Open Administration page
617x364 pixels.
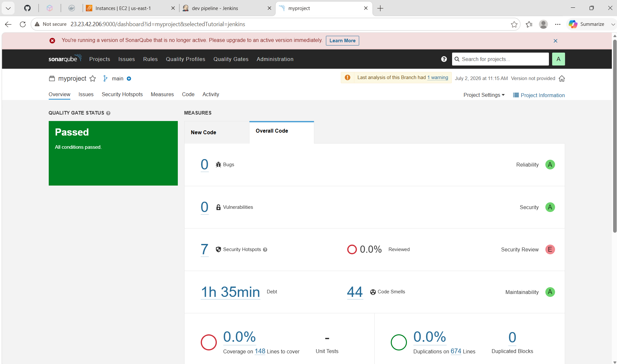(x=275, y=59)
